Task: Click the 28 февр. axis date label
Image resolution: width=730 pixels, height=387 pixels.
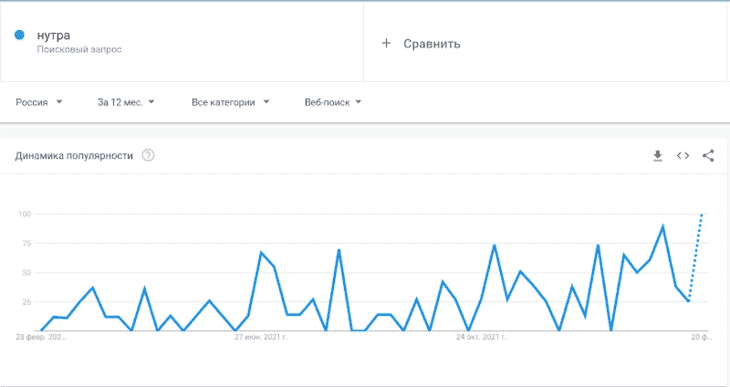Action: 41,337
